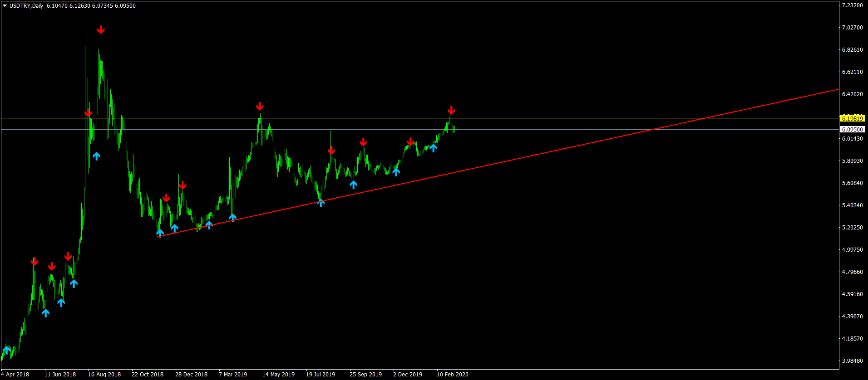Select the blue up arrow at the July 2019 low
The image size is (868, 380).
click(x=321, y=203)
